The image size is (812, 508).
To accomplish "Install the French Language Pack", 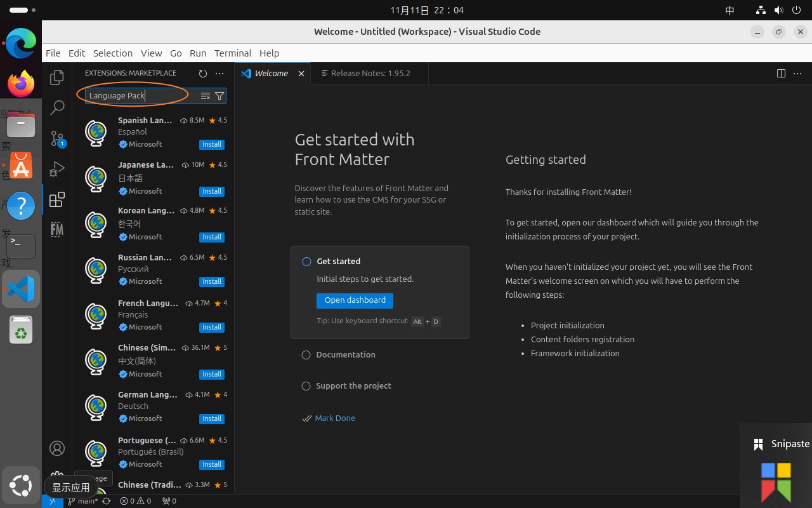I will point(212,328).
